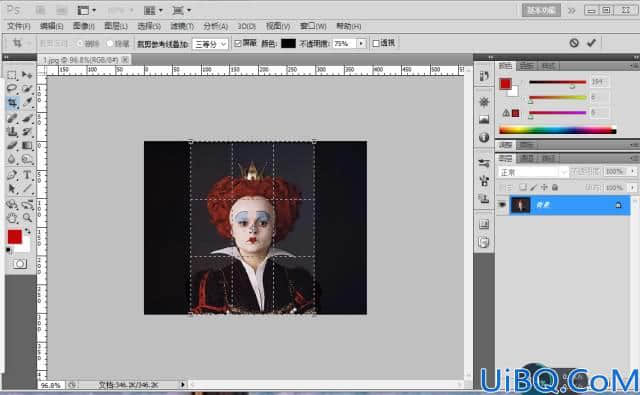The width and height of the screenshot is (640, 395).
Task: Open the 帮助(H) menu
Action: pos(349,26)
